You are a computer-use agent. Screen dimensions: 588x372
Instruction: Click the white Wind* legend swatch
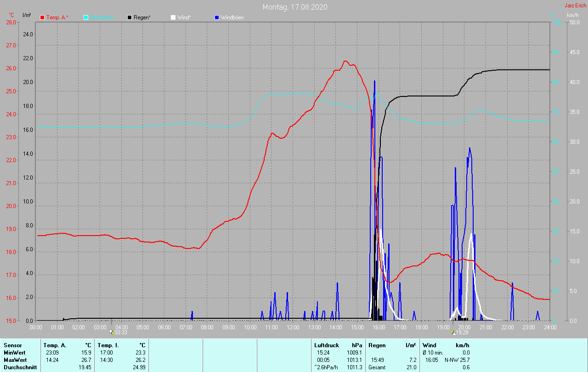click(x=173, y=17)
